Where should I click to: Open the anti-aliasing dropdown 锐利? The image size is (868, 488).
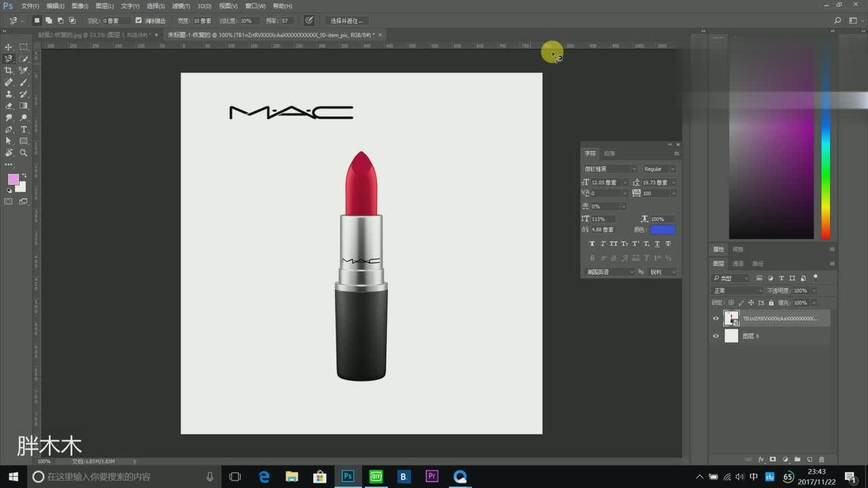[x=663, y=272]
